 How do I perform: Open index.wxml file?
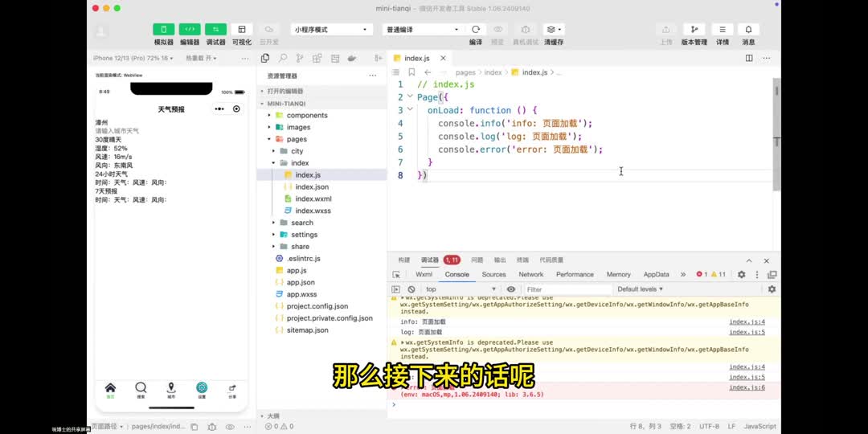(x=321, y=199)
